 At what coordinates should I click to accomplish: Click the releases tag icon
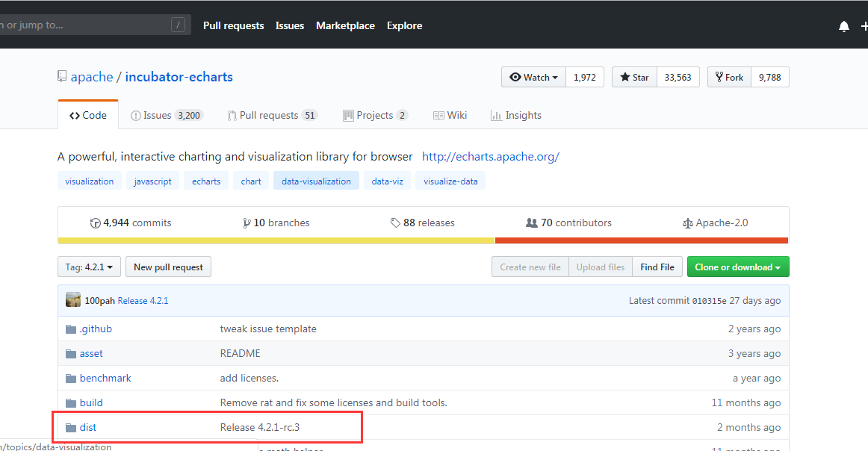pos(395,223)
